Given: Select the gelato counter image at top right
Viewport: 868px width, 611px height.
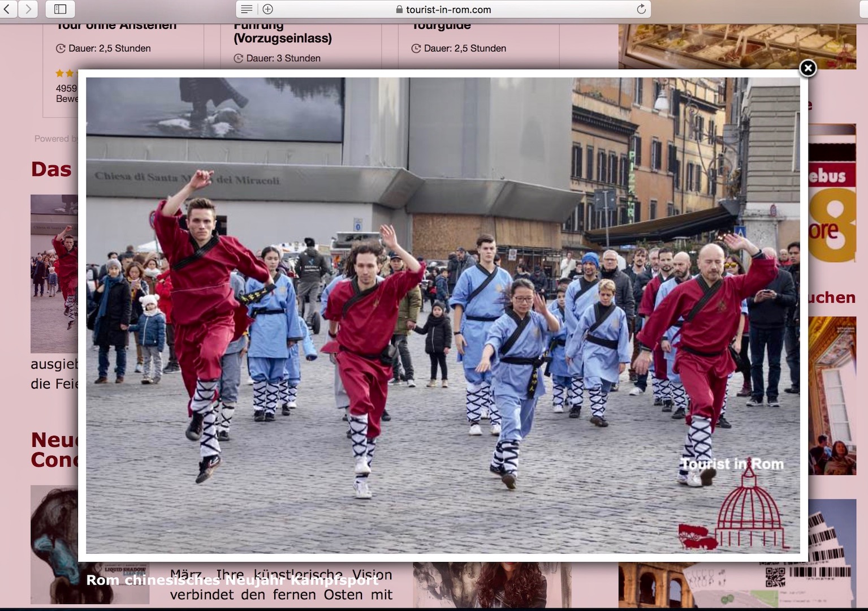Looking at the screenshot, I should click(737, 46).
